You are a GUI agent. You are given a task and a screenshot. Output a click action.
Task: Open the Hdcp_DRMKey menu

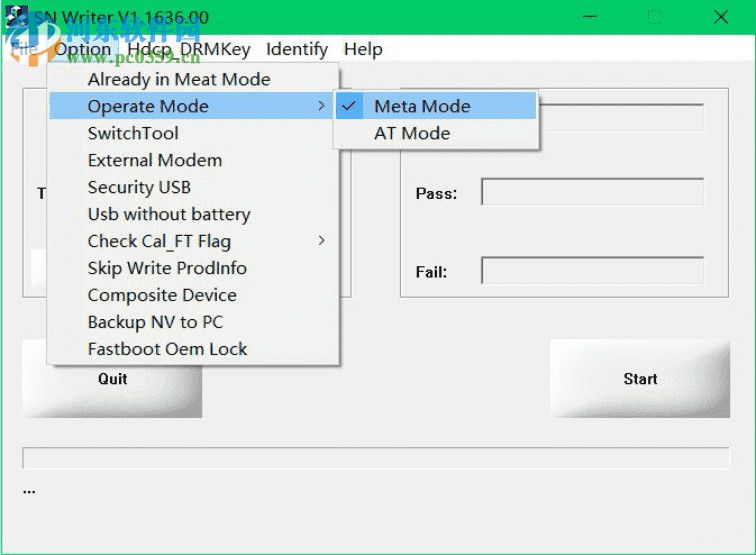189,49
